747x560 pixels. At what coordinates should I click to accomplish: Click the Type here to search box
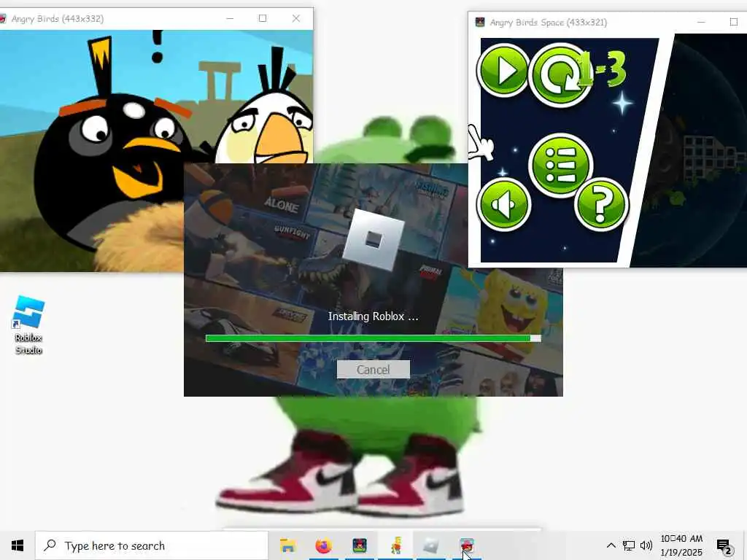(x=152, y=545)
